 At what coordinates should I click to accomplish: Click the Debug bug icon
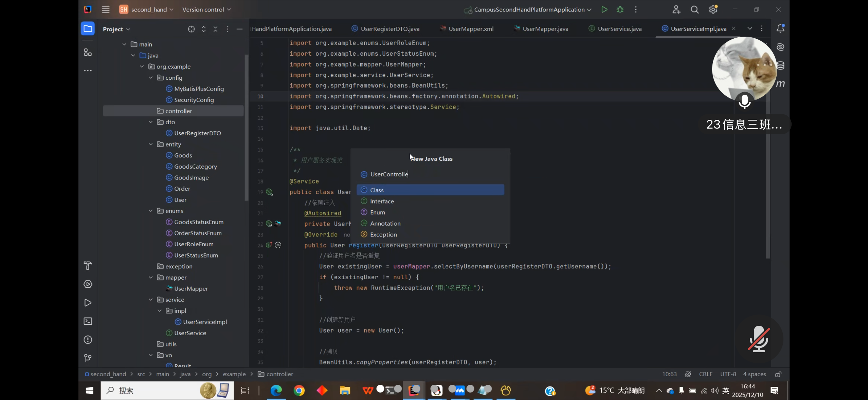[620, 9]
